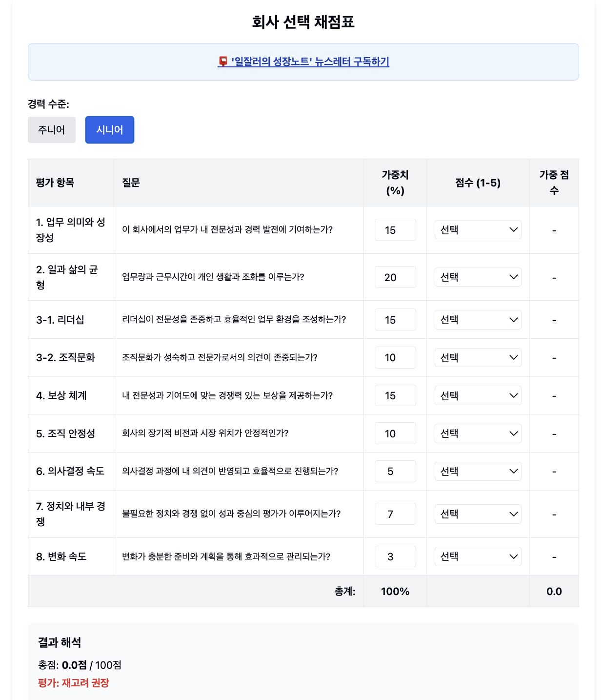This screenshot has width=604, height=700.
Task: Select the 주니어 career level button
Action: coord(51,129)
